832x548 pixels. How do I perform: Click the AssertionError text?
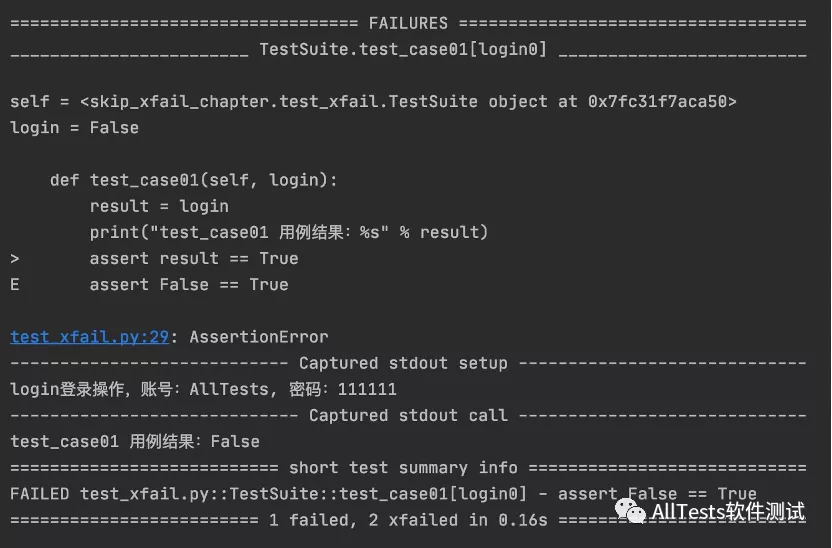pyautogui.click(x=258, y=337)
